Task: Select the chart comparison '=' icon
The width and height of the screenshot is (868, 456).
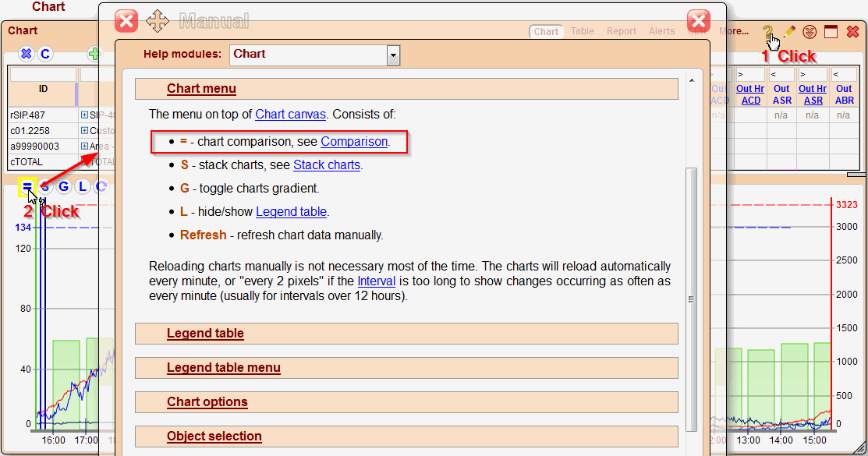Action: pos(27,186)
